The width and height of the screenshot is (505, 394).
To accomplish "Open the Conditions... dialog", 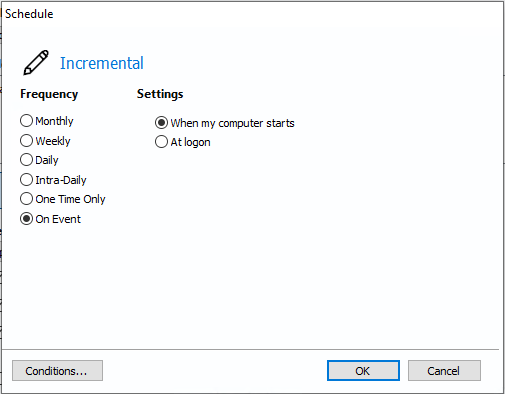I will [x=57, y=370].
